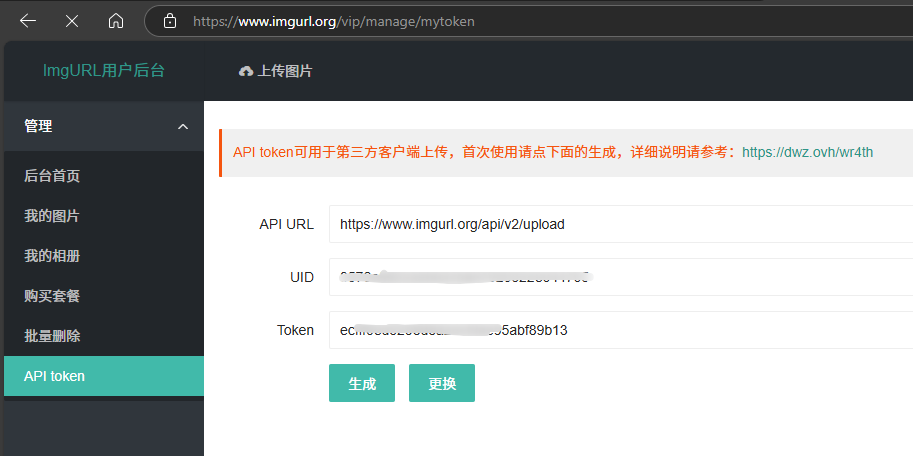Go to 后台首页 in the sidebar

click(104, 176)
